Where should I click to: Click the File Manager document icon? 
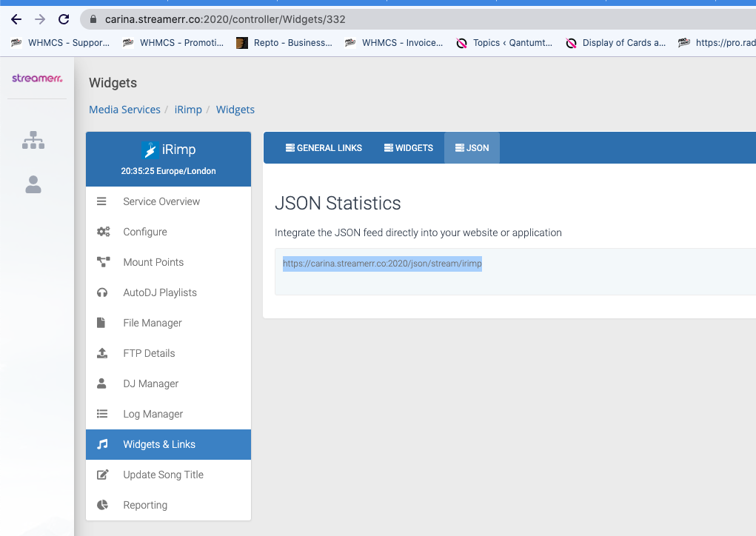[x=101, y=323]
